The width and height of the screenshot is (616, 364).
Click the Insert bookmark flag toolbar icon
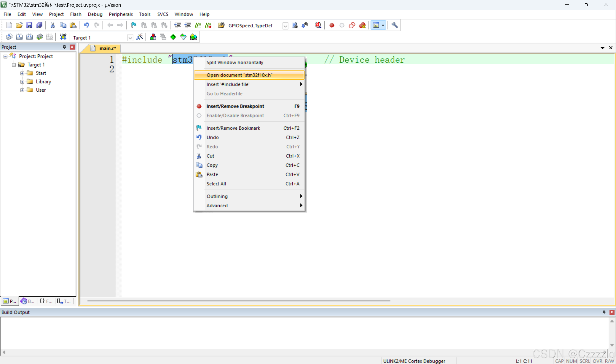pyautogui.click(x=133, y=25)
